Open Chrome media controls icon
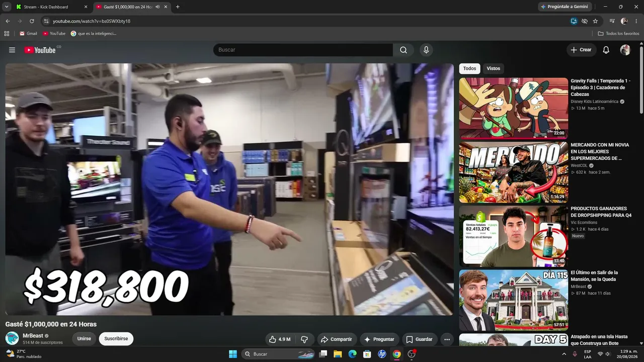Viewport: 644px width, 362px height. point(612,21)
